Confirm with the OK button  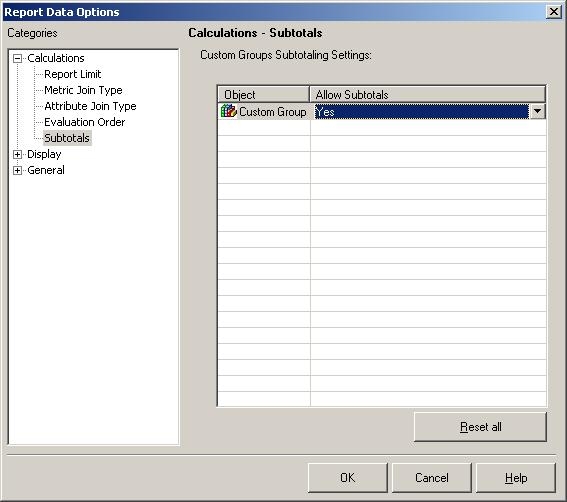[x=348, y=478]
